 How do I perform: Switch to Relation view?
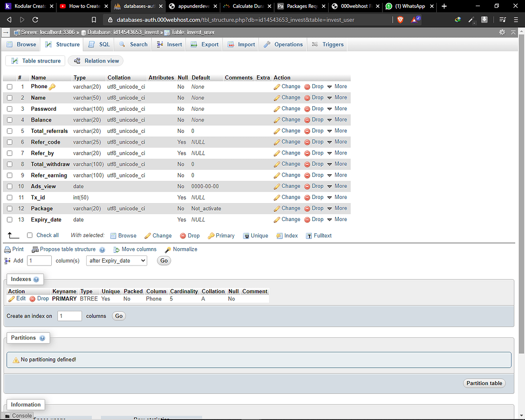(95, 61)
